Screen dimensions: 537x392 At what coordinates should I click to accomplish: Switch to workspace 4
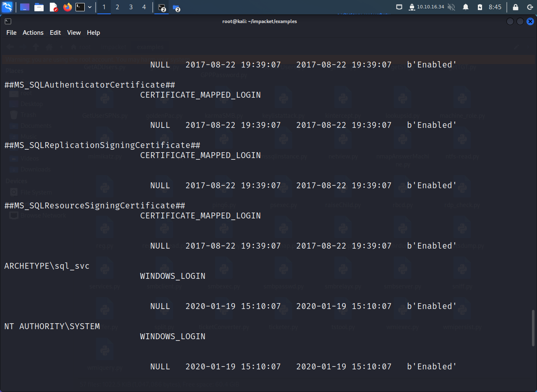(144, 7)
